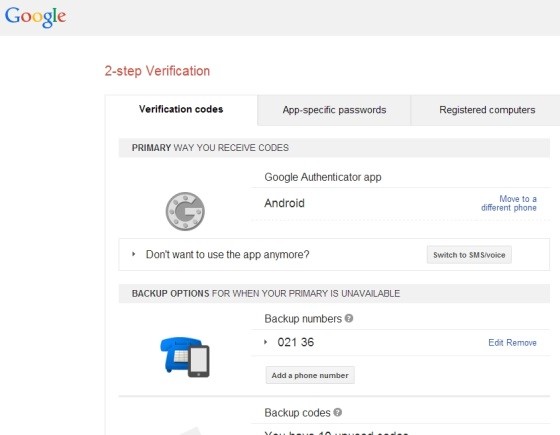The height and width of the screenshot is (435, 560).
Task: Click the Add a phone number button
Action: pos(310,375)
